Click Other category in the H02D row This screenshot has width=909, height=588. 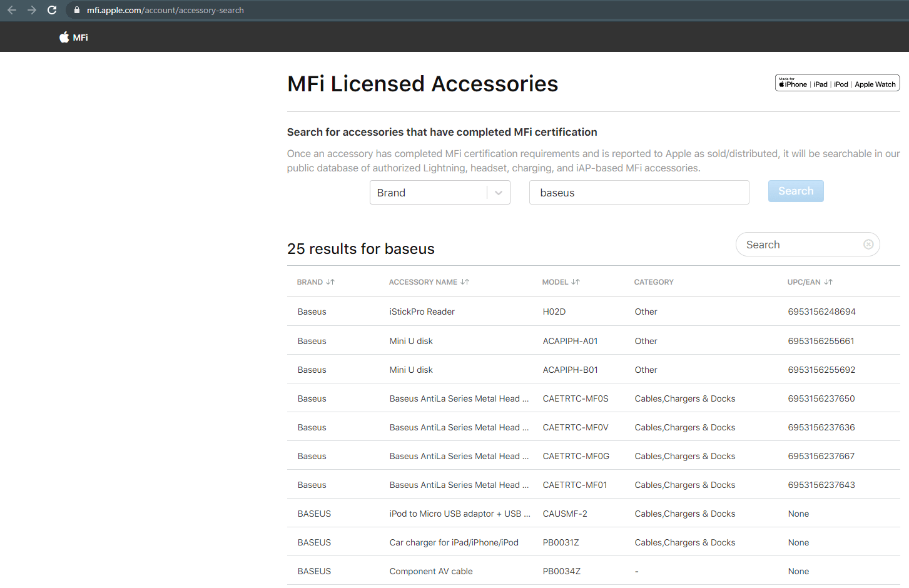[646, 312]
